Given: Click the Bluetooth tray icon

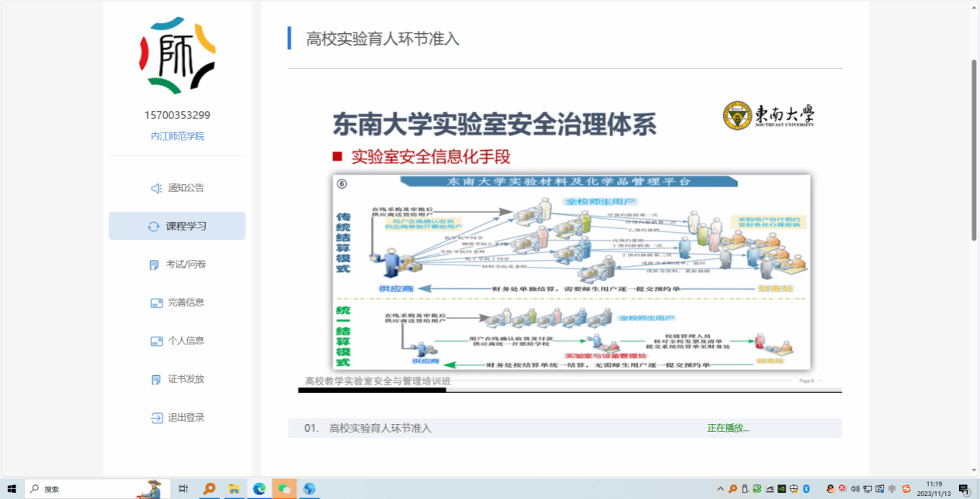Looking at the screenshot, I should coord(806,489).
